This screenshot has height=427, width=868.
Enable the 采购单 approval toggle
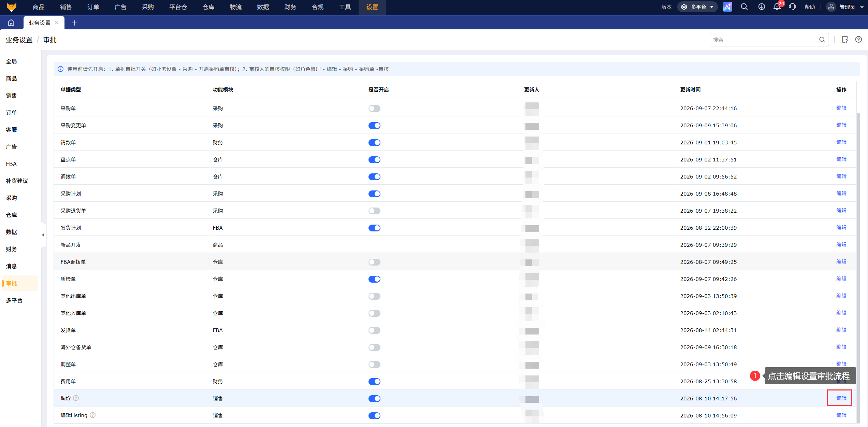click(x=374, y=109)
